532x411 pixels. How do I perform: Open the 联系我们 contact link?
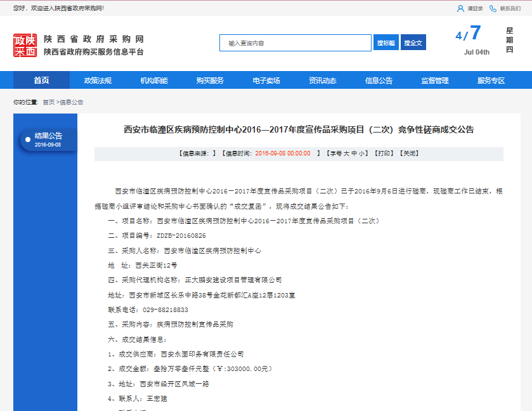(x=510, y=8)
